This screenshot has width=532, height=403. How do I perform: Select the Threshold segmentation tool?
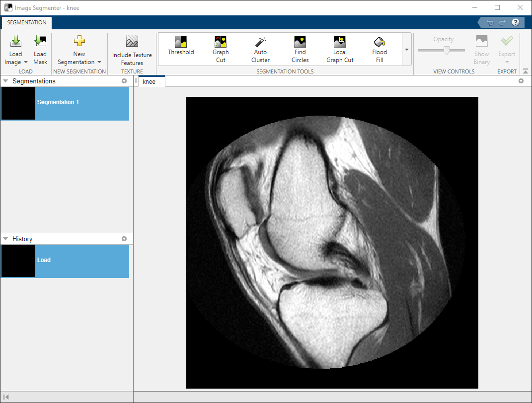pos(181,46)
